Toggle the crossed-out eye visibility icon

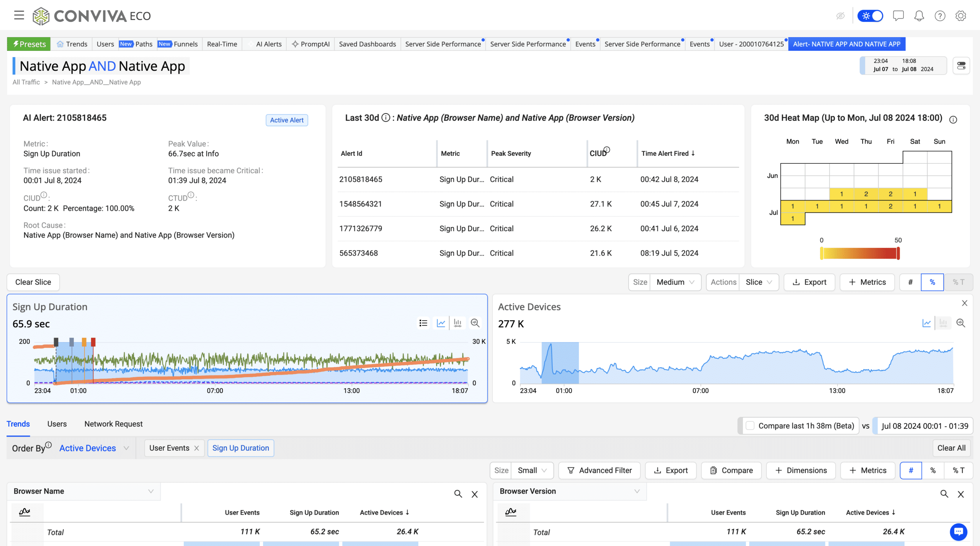[840, 16]
